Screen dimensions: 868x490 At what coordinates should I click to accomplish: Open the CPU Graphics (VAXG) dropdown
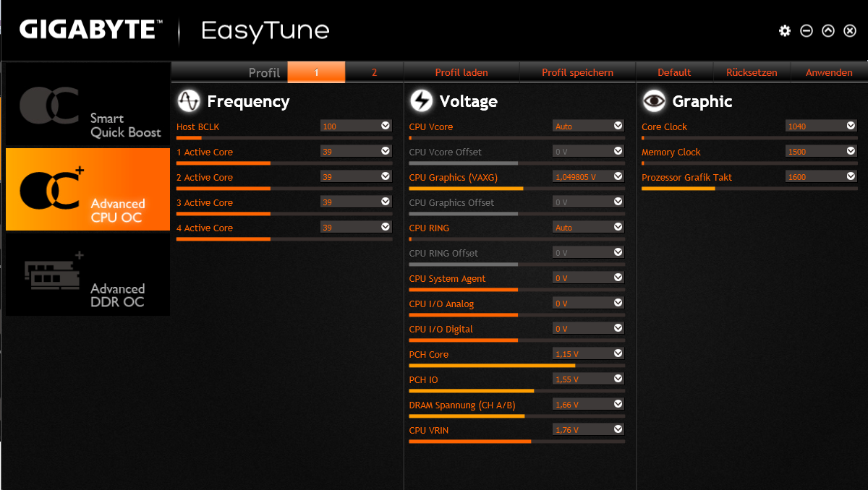point(588,177)
